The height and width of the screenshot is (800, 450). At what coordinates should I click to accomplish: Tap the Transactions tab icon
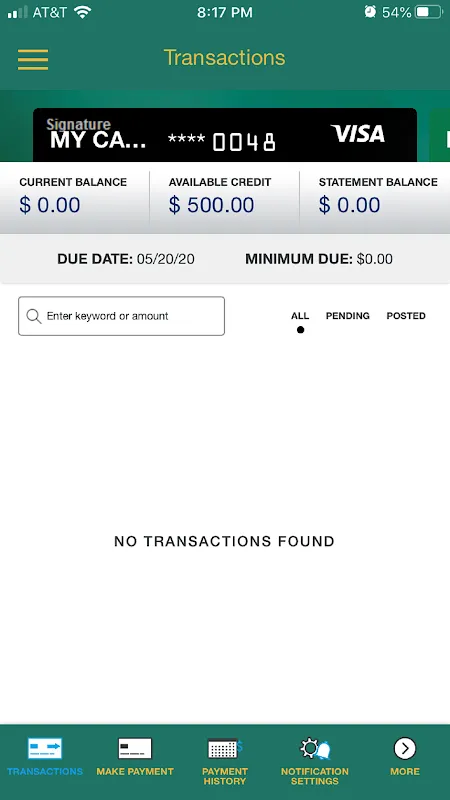pos(45,748)
